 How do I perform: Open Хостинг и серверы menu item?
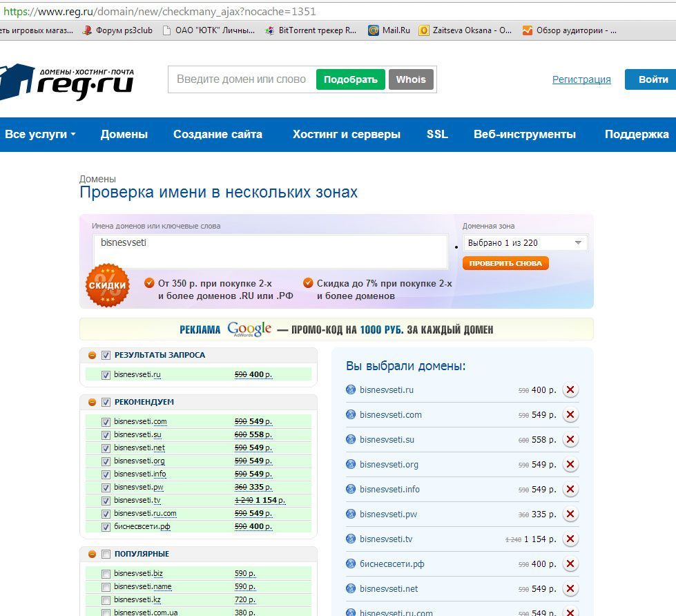coord(346,135)
